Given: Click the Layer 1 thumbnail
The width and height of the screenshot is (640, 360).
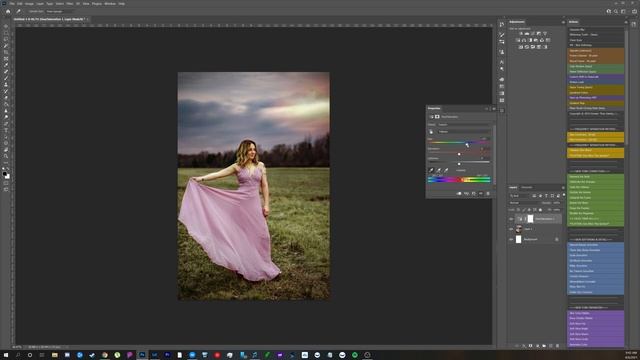Looking at the screenshot, I should (519, 229).
